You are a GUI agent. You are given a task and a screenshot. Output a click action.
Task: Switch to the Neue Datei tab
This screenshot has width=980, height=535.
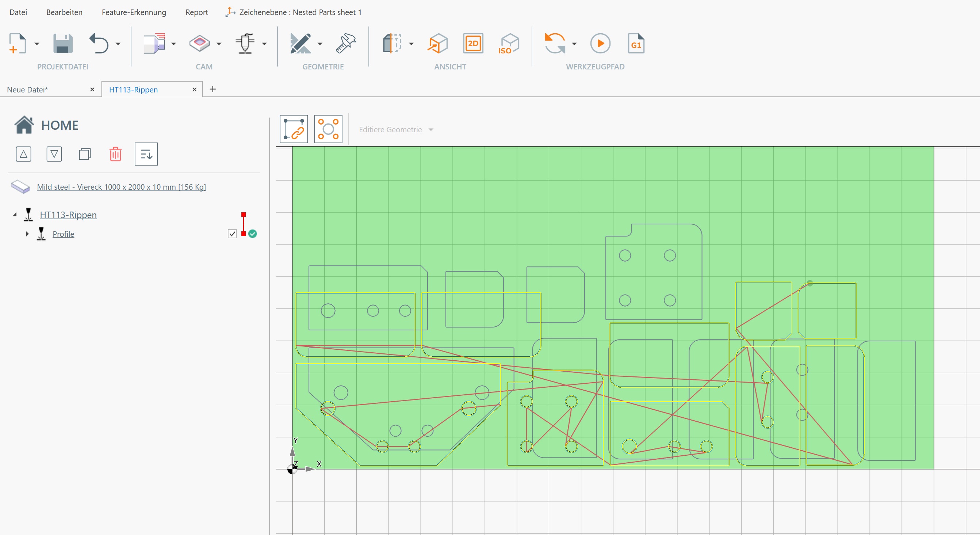click(x=27, y=90)
